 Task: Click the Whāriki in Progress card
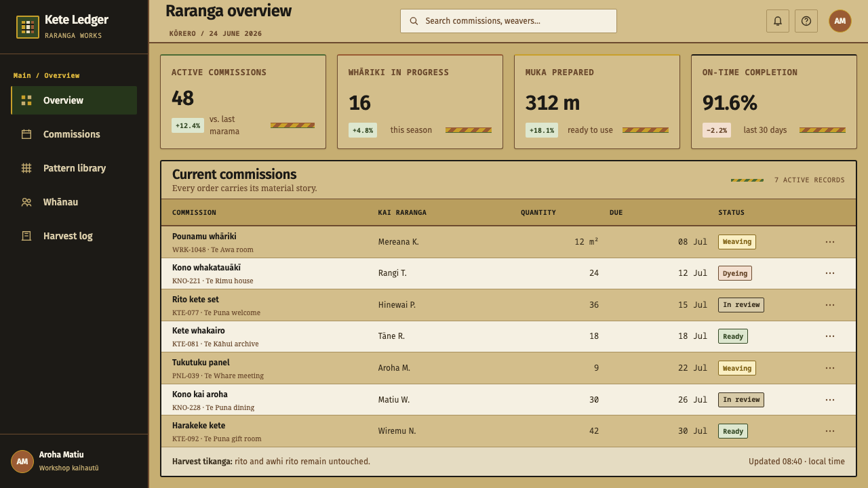[420, 102]
